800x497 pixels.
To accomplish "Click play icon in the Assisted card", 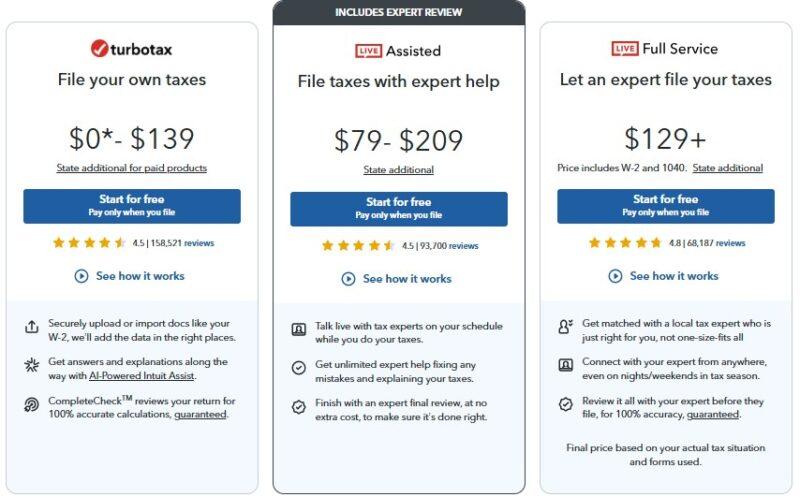I will click(348, 279).
